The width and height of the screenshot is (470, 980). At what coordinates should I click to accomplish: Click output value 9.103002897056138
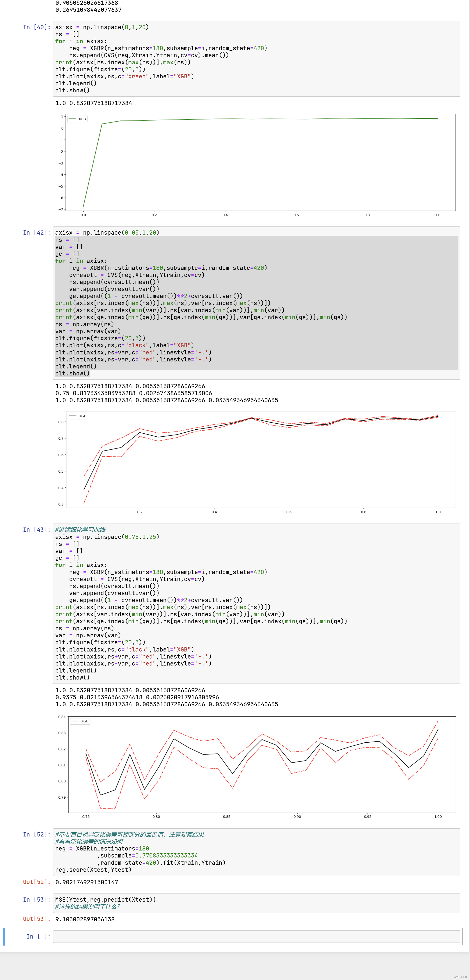point(85,919)
